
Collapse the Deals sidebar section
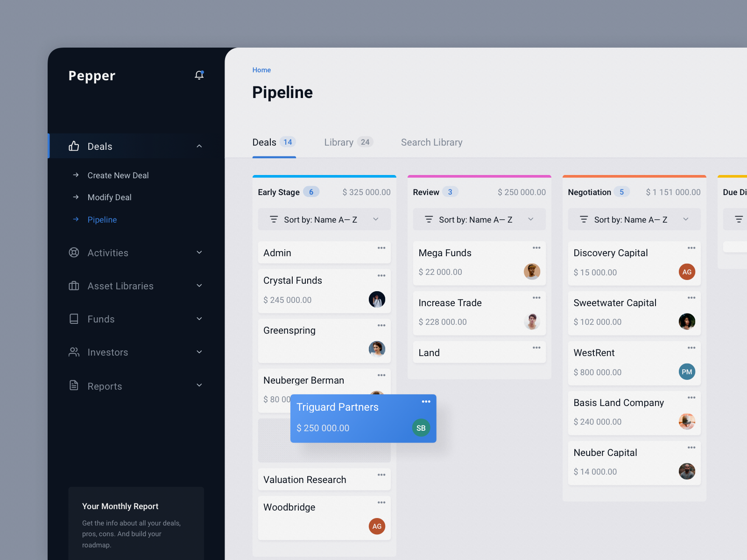point(199,146)
